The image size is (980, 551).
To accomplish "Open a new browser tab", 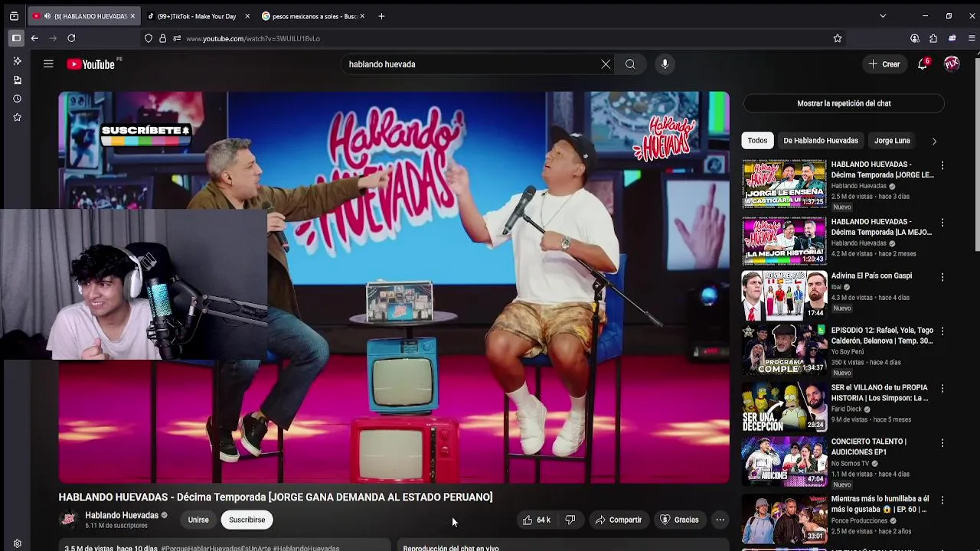I will click(381, 16).
